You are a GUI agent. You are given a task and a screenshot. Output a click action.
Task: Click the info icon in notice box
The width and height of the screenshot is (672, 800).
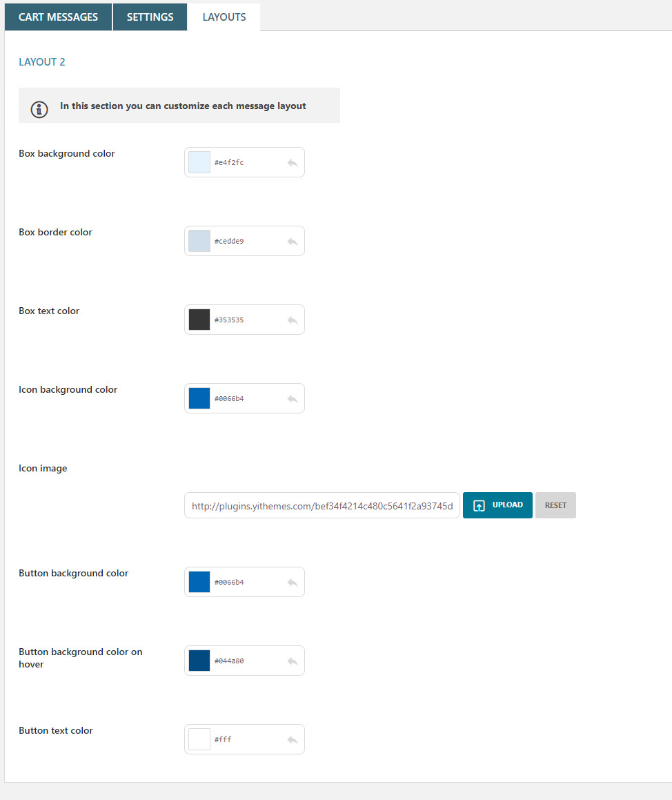39,109
